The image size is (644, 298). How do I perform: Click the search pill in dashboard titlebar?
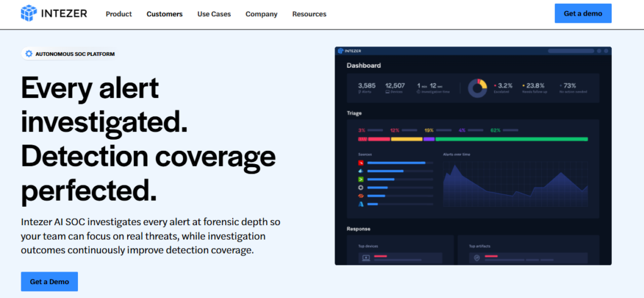571,51
